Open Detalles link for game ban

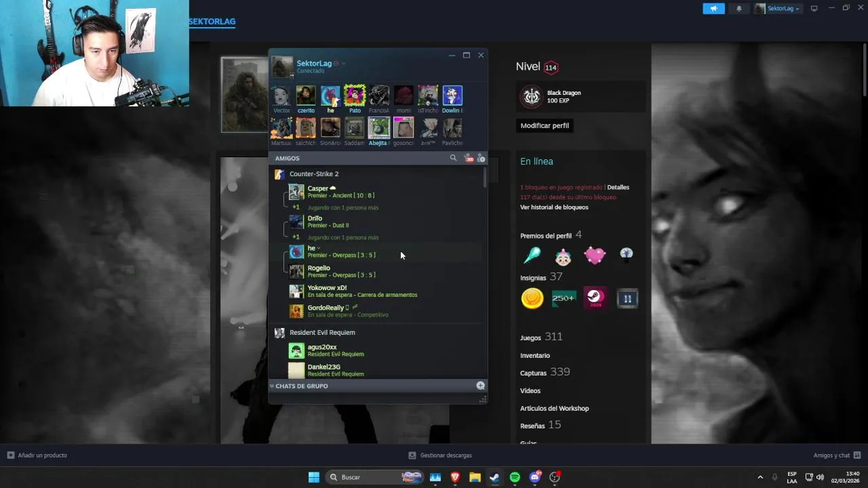(x=618, y=187)
